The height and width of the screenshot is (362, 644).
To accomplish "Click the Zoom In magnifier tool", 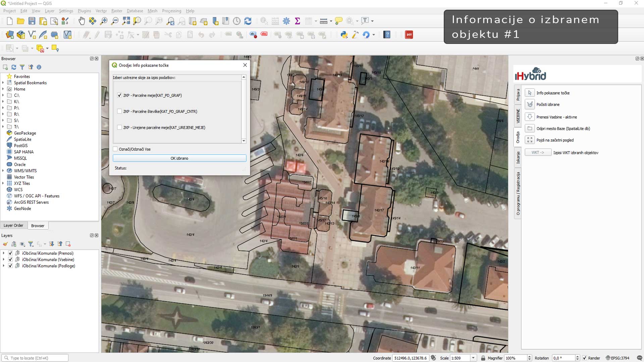I will pos(104,21).
